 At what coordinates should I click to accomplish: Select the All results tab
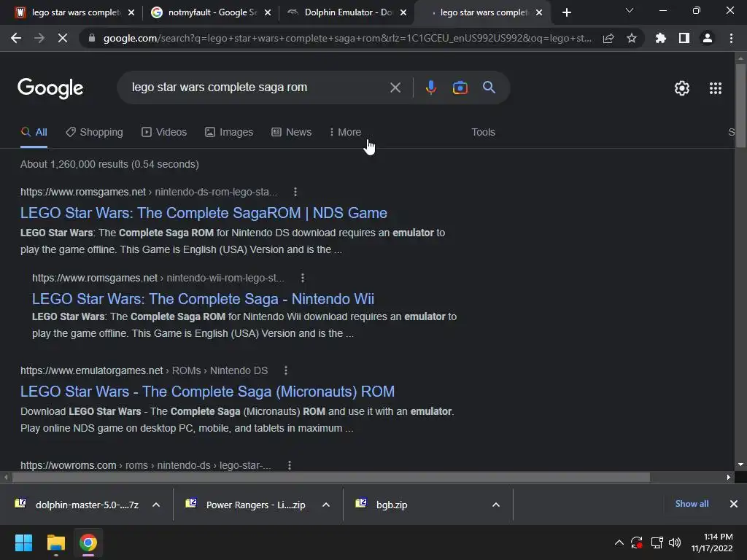(x=34, y=133)
